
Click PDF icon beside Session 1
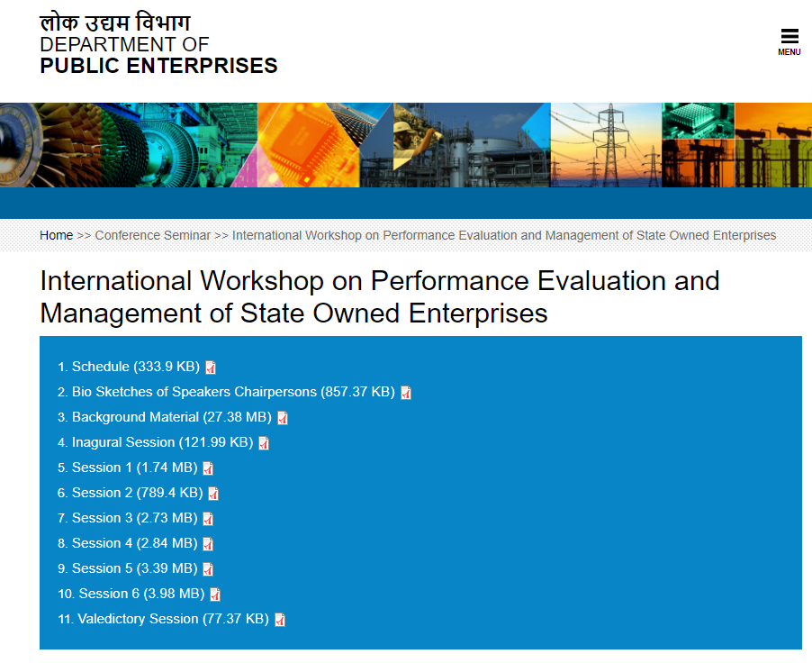[x=208, y=468]
